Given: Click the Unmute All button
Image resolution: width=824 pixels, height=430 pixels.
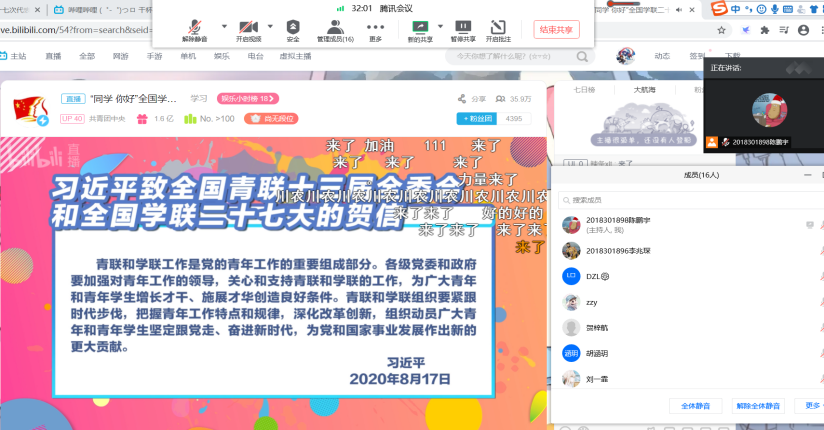Looking at the screenshot, I should (757, 406).
